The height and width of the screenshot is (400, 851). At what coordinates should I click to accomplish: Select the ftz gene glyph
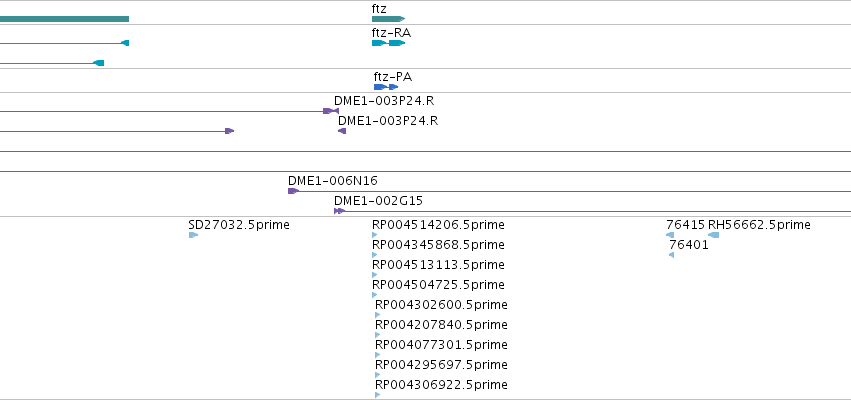pos(389,19)
